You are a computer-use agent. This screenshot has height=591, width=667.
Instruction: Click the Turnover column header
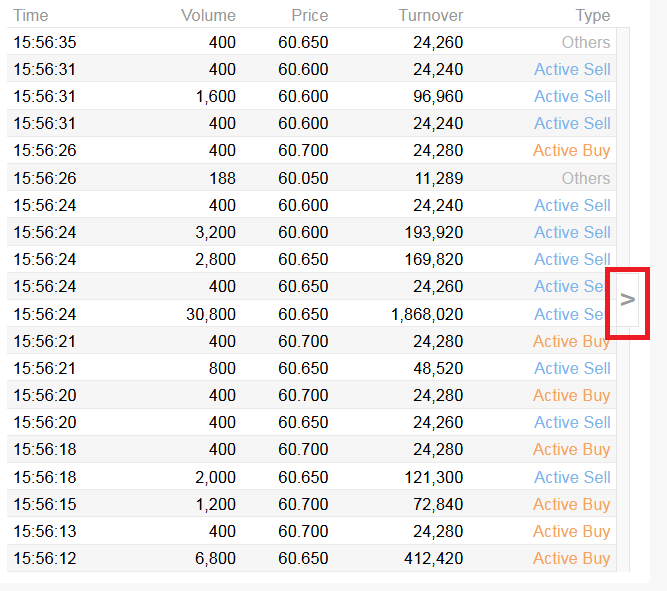[430, 16]
